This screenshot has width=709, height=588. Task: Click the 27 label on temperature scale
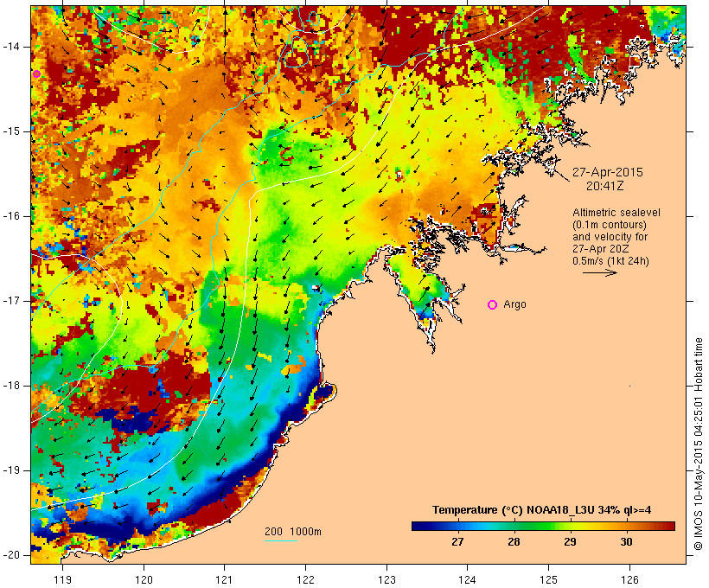[457, 541]
